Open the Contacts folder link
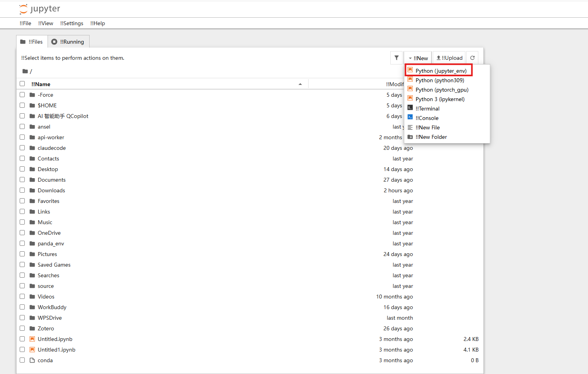This screenshot has width=588, height=374. pyautogui.click(x=48, y=158)
